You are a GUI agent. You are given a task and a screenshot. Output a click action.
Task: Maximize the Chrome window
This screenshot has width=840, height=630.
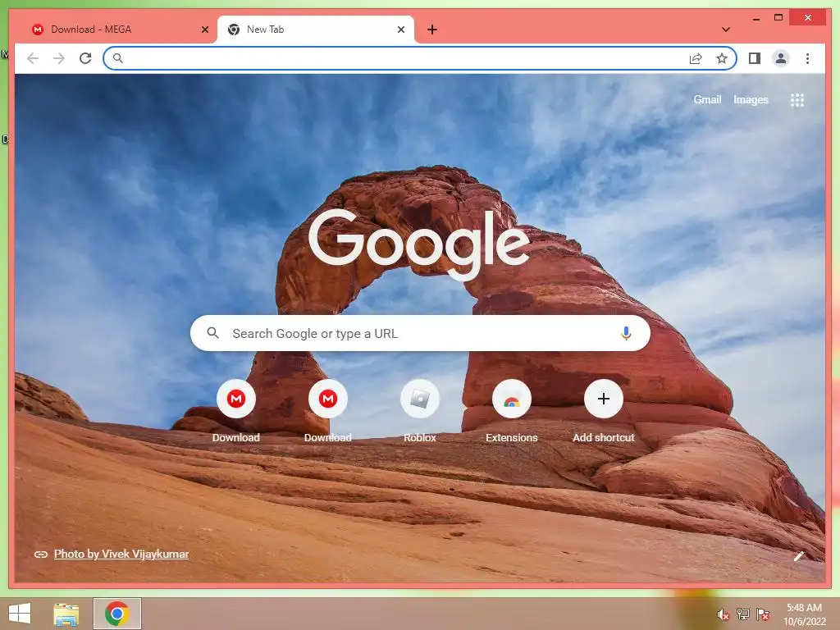point(778,18)
